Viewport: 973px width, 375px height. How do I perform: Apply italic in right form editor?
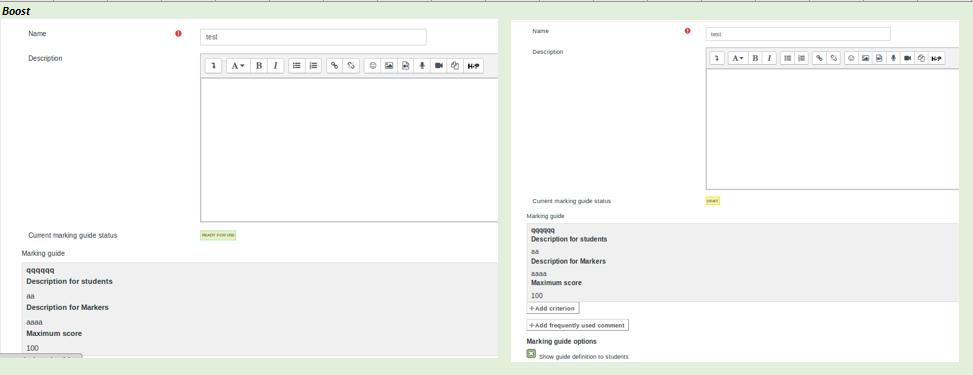(769, 58)
